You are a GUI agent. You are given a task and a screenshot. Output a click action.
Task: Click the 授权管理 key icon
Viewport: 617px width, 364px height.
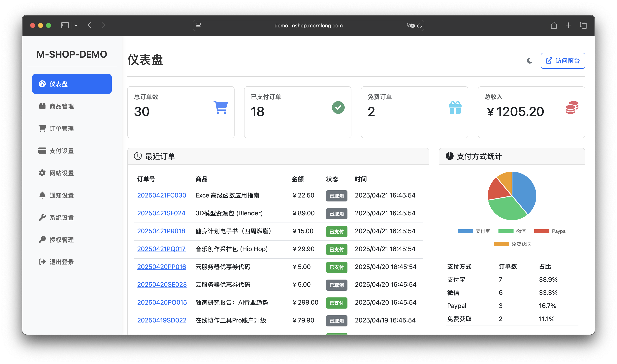pyautogui.click(x=42, y=240)
